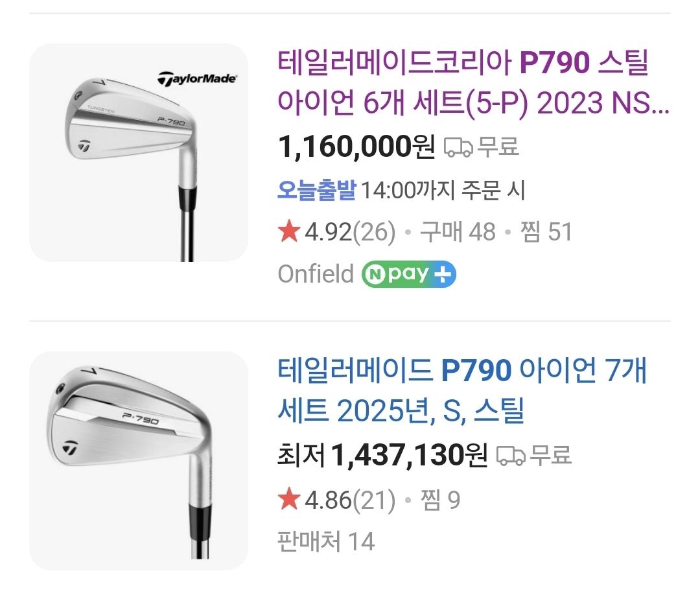Open the first P790 2023 iron set thumbnail

click(138, 152)
